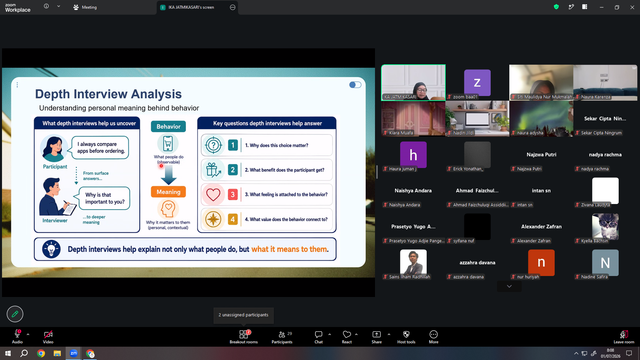The height and width of the screenshot is (360, 640).
Task: Switch to the Meeting tab
Action: 85,7
